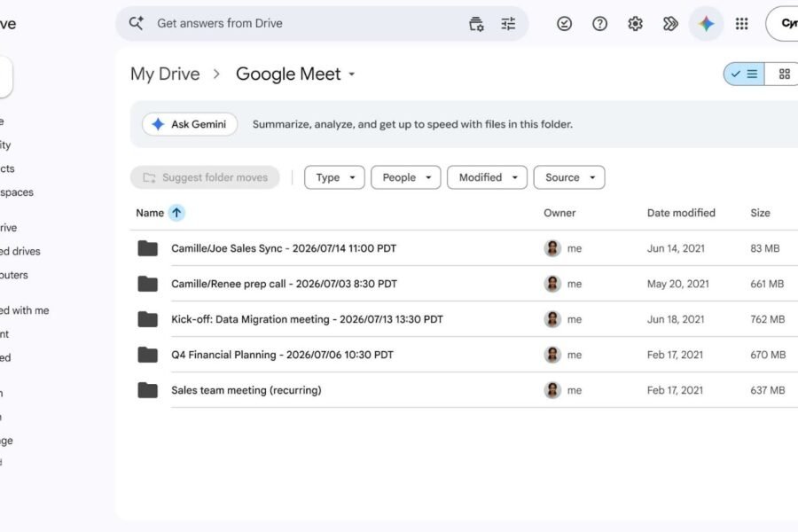Click the Size column header
The height and width of the screenshot is (532, 798).
tap(760, 213)
